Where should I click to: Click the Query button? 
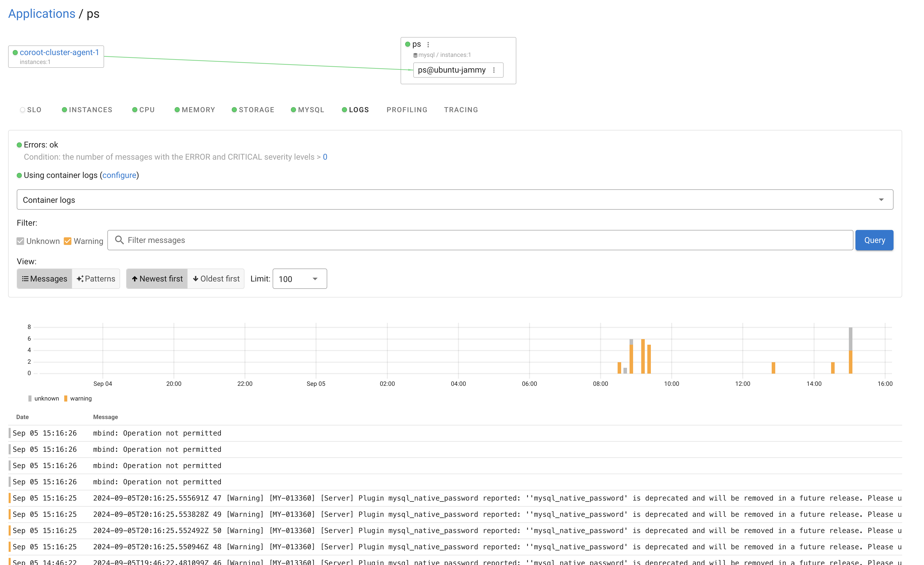(x=874, y=240)
